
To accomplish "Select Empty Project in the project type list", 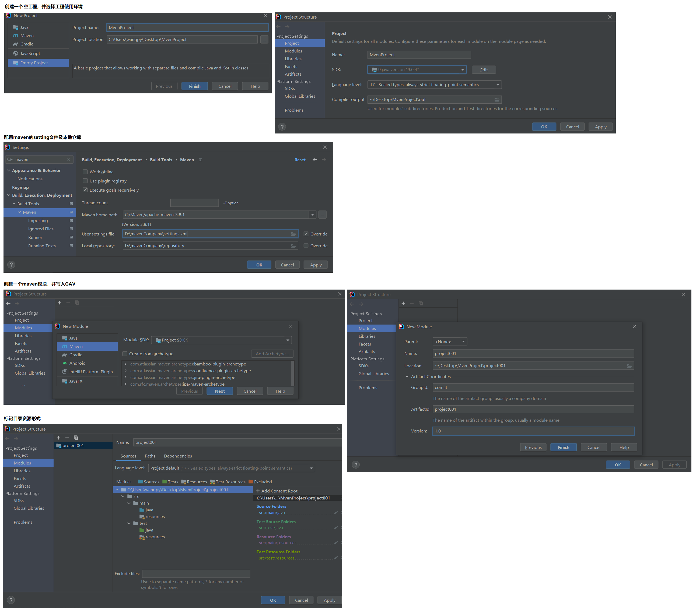I will click(x=34, y=63).
